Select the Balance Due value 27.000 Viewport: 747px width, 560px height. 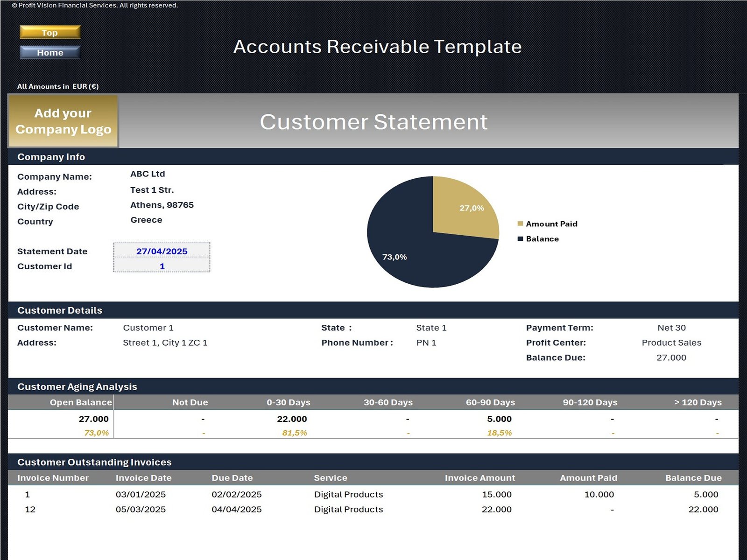(x=671, y=357)
